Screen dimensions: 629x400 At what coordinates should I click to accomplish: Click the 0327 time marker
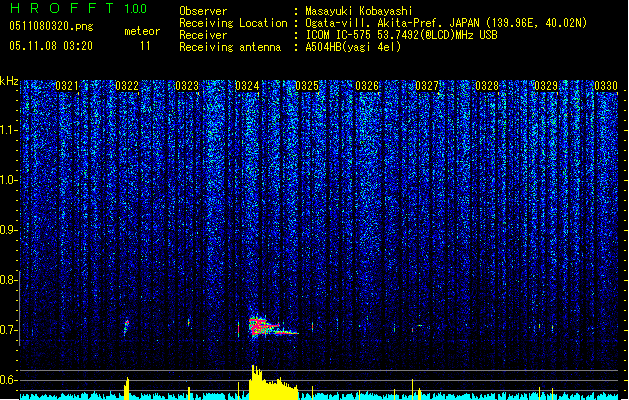coord(427,87)
